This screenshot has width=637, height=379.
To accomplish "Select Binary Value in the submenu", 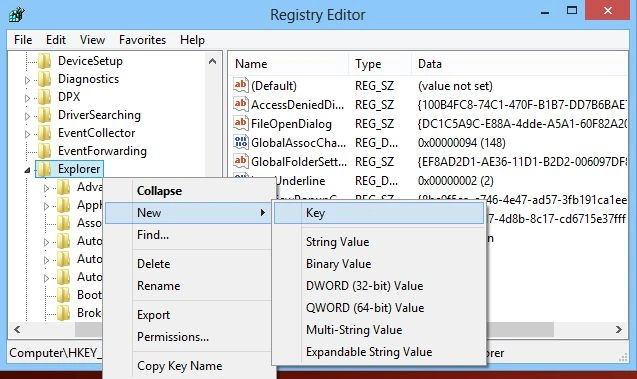I will 379,264.
